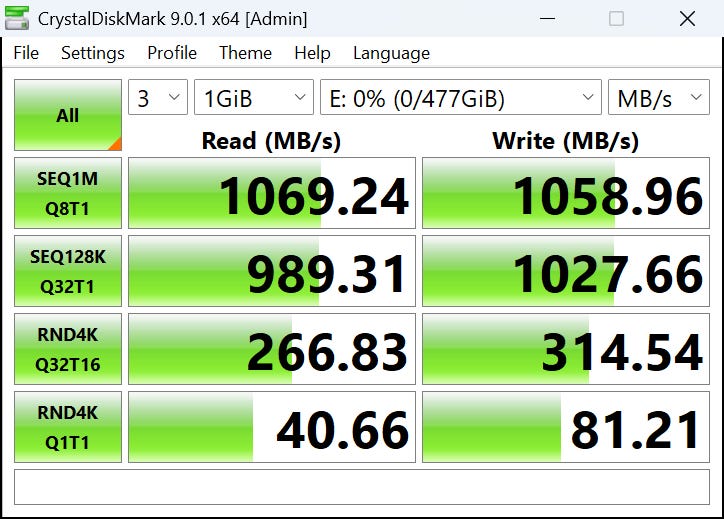Run the SEQ128K Q32T1 test
Image resolution: width=724 pixels, height=519 pixels.
pos(68,271)
